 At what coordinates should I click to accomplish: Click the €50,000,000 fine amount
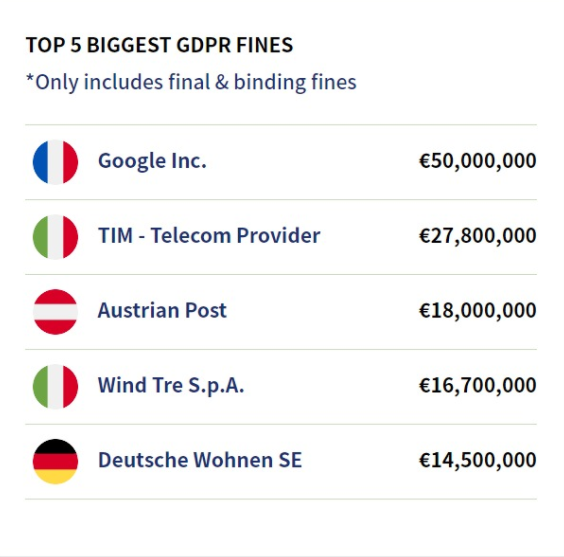click(x=478, y=161)
